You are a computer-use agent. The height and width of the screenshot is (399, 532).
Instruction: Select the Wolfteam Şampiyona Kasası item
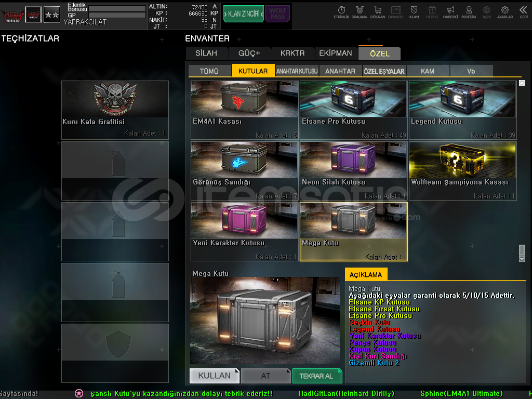click(x=463, y=170)
